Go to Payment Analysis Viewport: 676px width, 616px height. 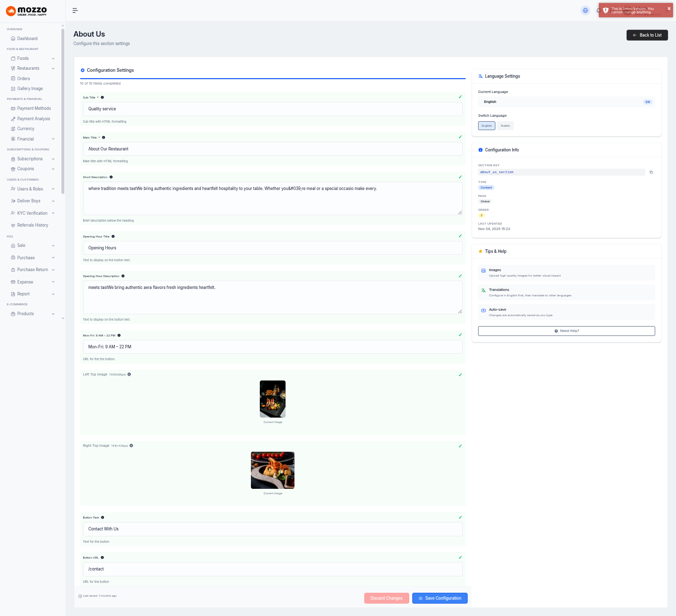click(x=33, y=119)
